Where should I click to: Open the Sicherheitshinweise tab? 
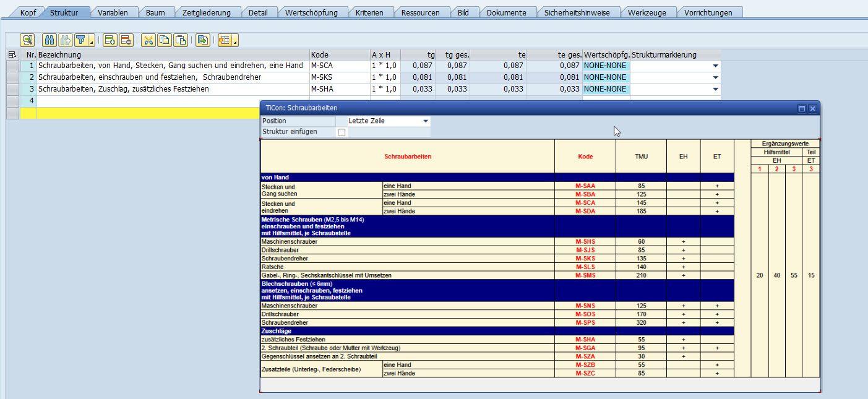pyautogui.click(x=577, y=12)
